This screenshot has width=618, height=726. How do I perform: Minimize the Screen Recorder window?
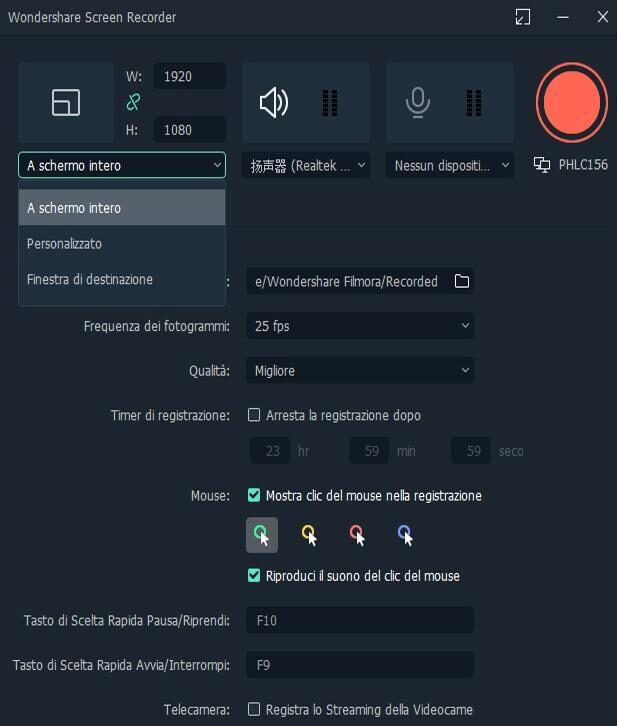(563, 17)
